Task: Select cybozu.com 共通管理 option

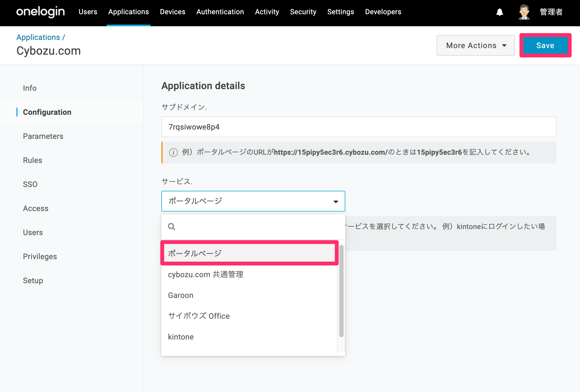Action: (x=250, y=274)
